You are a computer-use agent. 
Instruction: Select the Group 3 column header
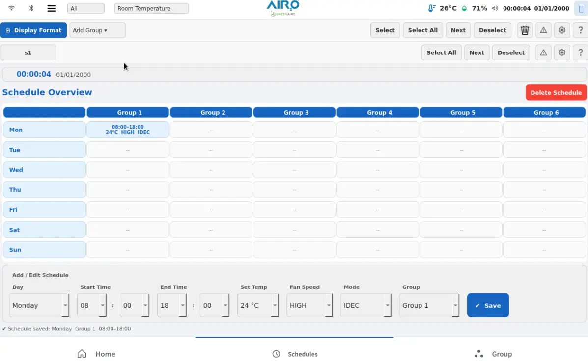[x=294, y=112]
